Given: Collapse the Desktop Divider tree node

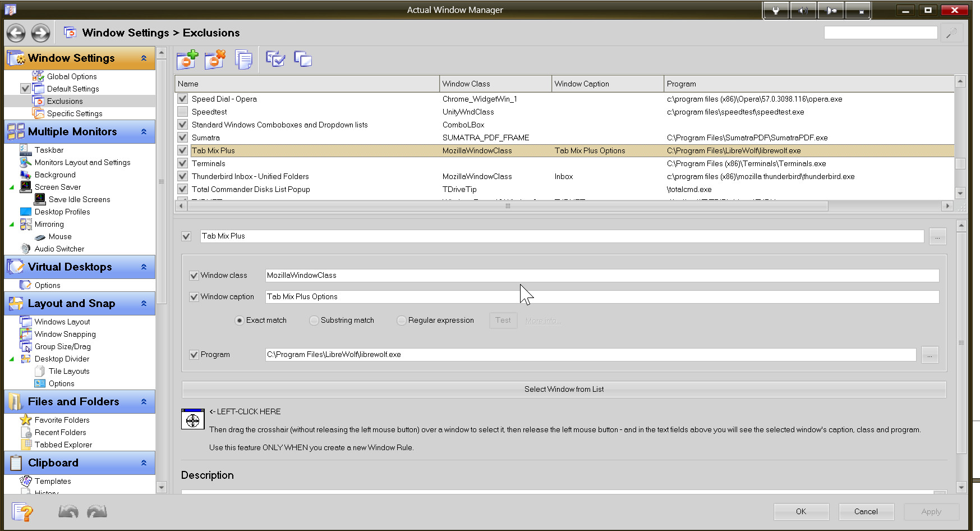Looking at the screenshot, I should (12, 359).
